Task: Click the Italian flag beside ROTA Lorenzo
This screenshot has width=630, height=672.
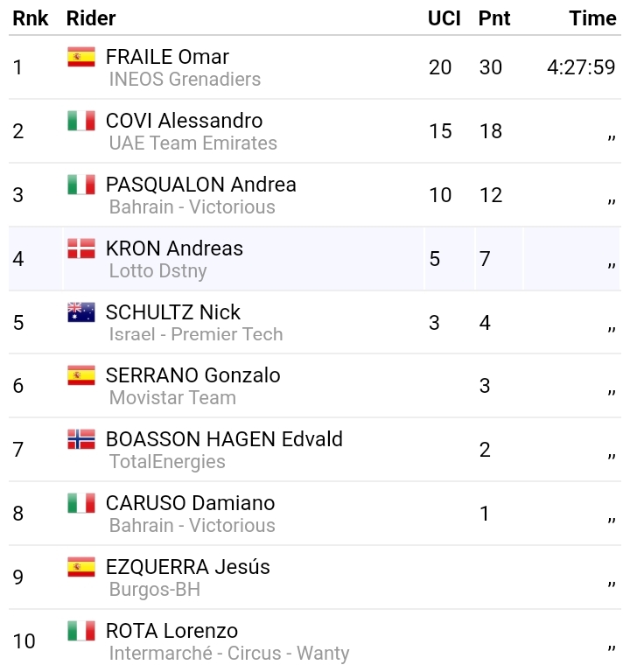Action: pyautogui.click(x=81, y=630)
